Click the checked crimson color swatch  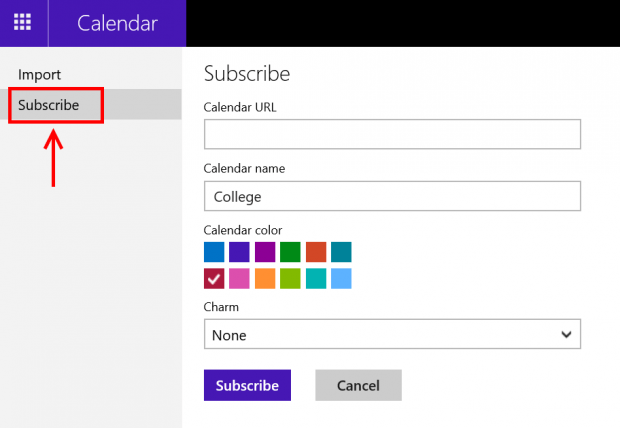(214, 278)
